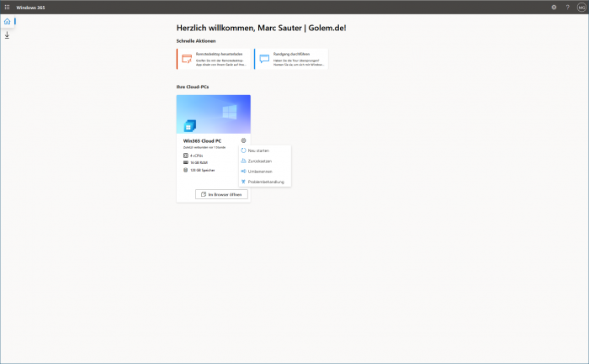Click the blue tour chat bubble icon
Image resolution: width=589 pixels, height=364 pixels.
[x=264, y=59]
